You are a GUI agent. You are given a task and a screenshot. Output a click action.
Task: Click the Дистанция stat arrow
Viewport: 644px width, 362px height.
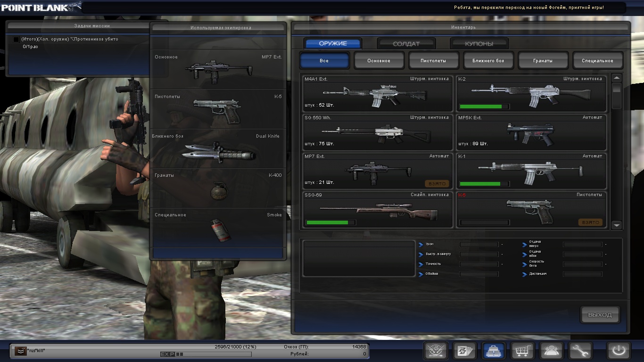point(525,274)
